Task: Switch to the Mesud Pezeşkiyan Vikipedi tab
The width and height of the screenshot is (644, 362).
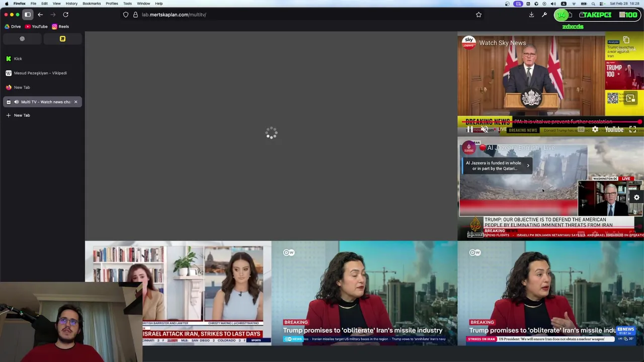Action: click(42, 73)
